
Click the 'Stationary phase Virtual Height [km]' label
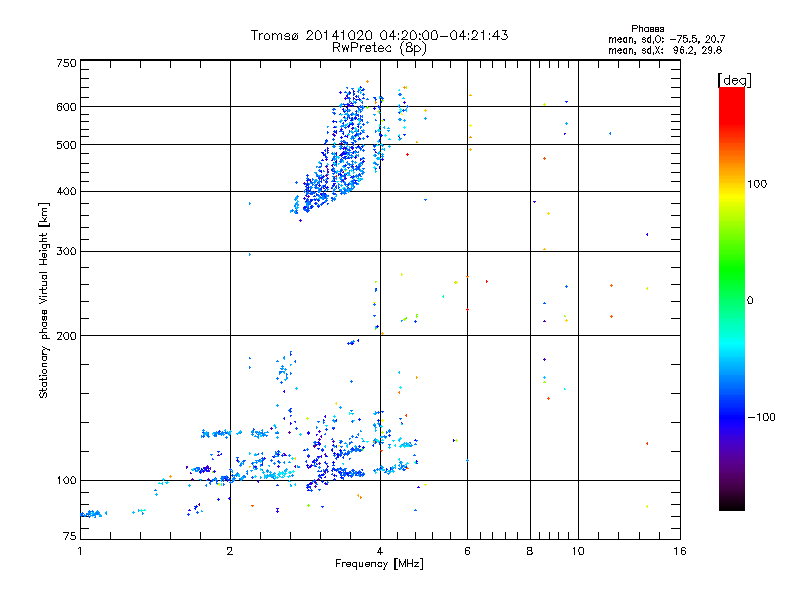[44, 301]
